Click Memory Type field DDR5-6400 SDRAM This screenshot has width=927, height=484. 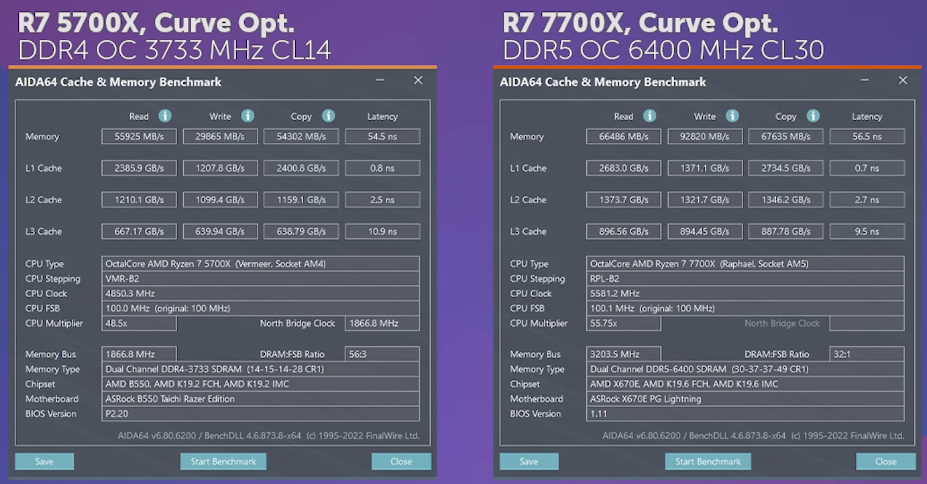coord(746,369)
